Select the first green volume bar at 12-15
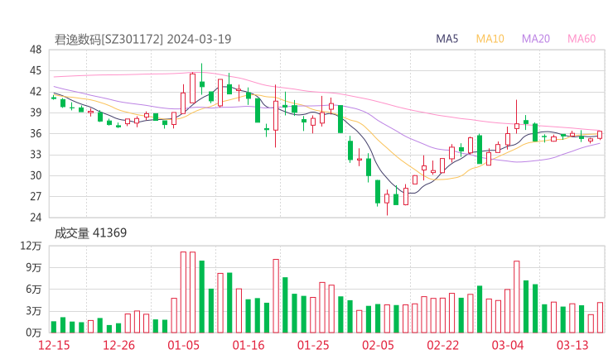Image resolution: width=613 pixels, height=364 pixels. coord(54,327)
